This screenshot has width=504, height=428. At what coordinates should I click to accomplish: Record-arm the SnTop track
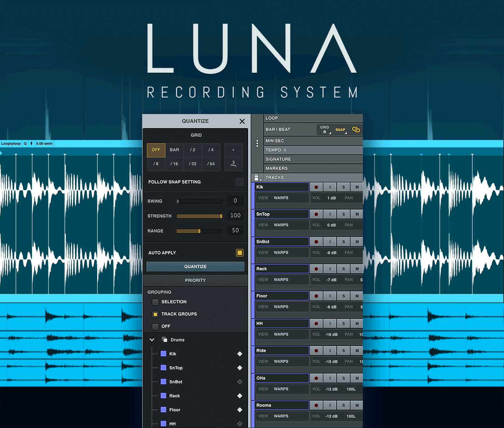point(316,214)
